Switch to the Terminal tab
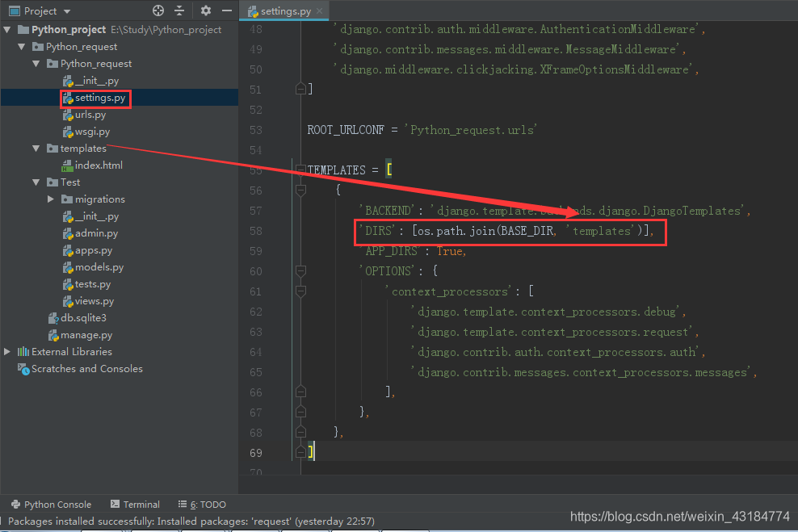The width and height of the screenshot is (798, 532). pos(135,504)
